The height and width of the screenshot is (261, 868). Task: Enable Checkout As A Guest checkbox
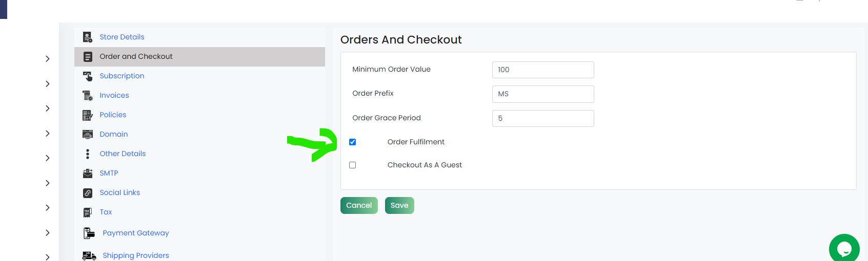[x=352, y=165]
